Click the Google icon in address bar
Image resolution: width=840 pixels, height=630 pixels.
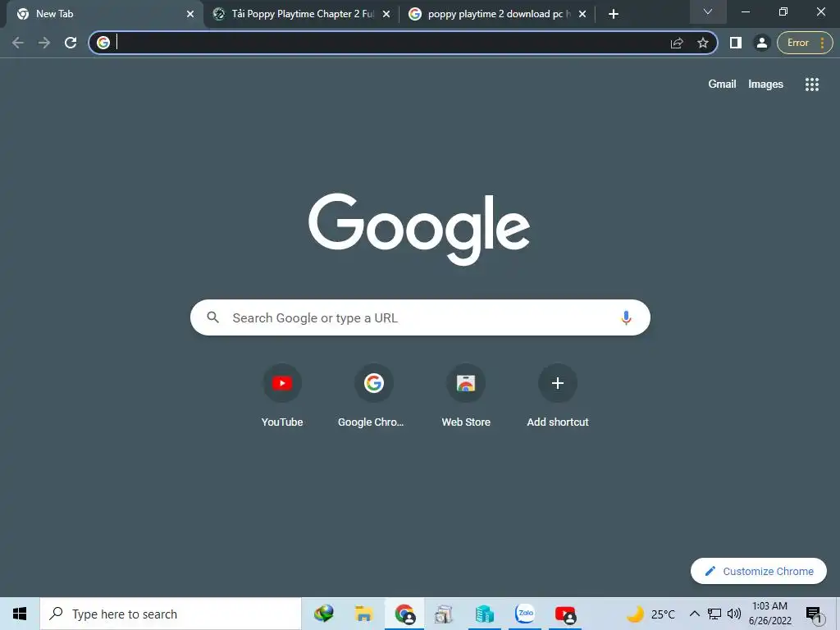103,43
